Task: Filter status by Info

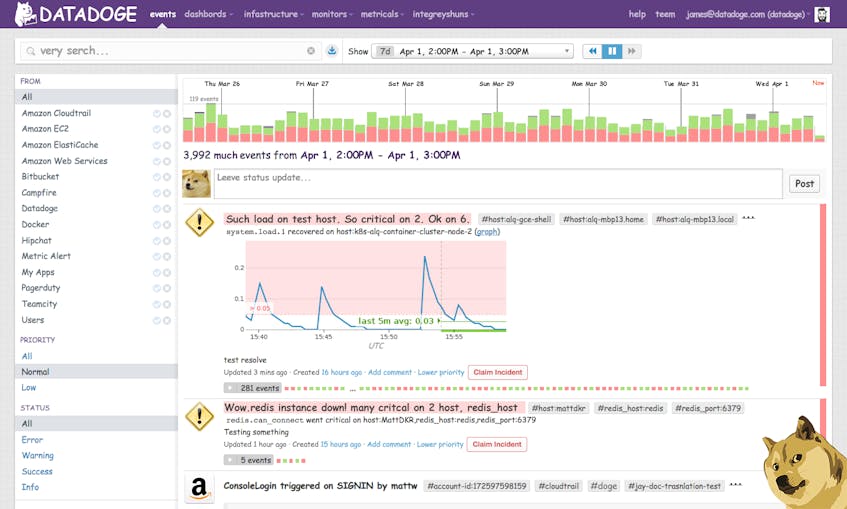Action: click(x=30, y=487)
